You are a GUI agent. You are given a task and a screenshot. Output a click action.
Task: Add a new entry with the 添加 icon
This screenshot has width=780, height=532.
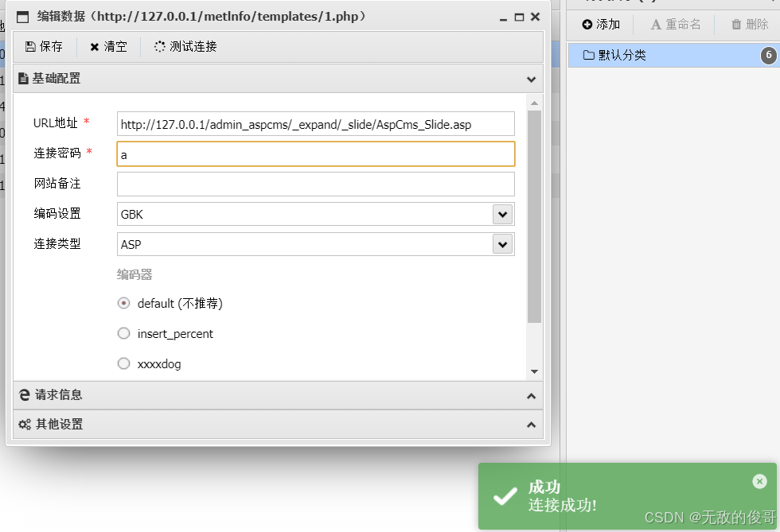click(586, 24)
